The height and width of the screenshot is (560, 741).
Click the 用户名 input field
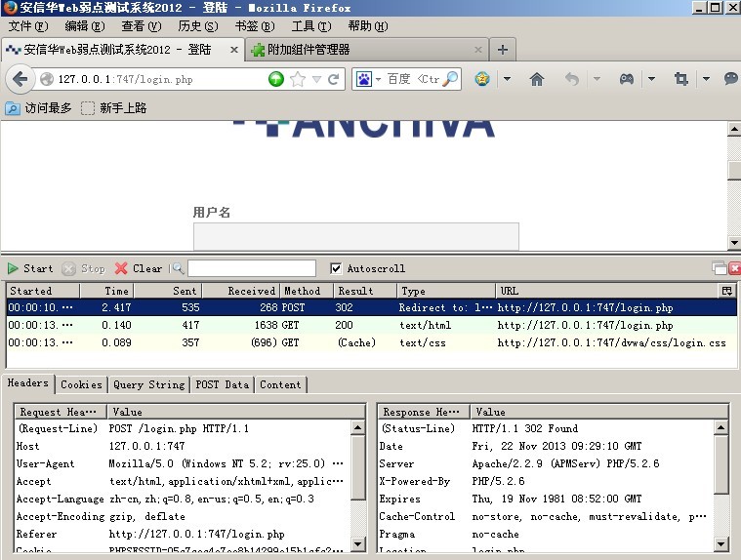(x=355, y=236)
